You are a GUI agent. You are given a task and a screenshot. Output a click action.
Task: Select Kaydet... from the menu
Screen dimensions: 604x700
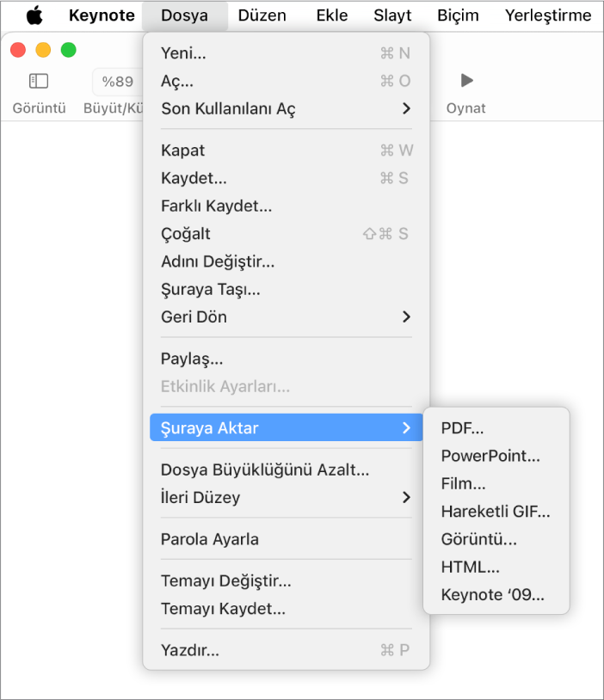[x=287, y=178]
